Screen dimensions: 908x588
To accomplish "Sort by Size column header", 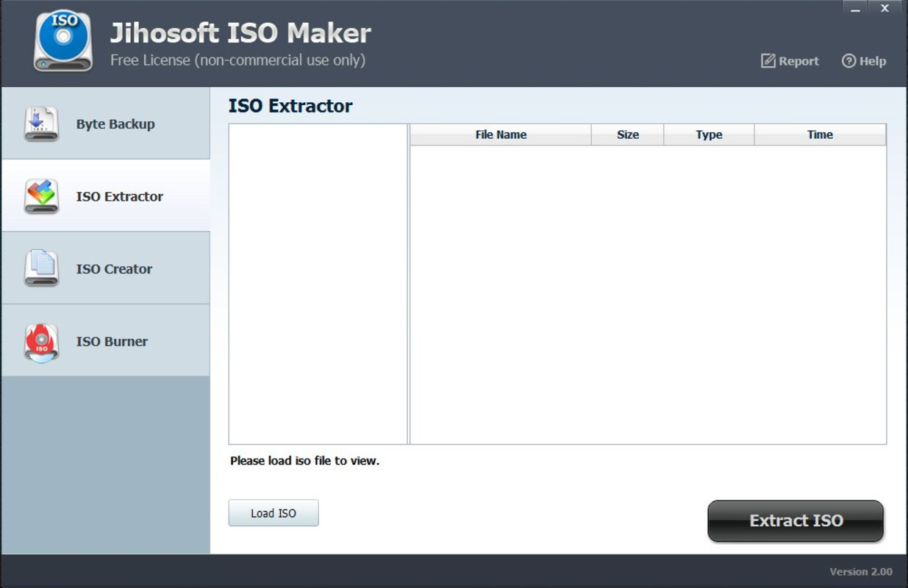I will [x=628, y=135].
